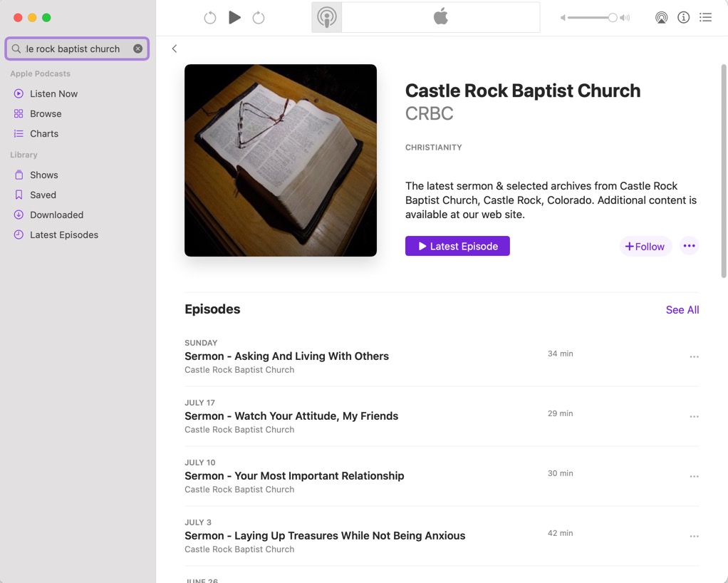Open the Playing Next queue list icon

tap(706, 18)
